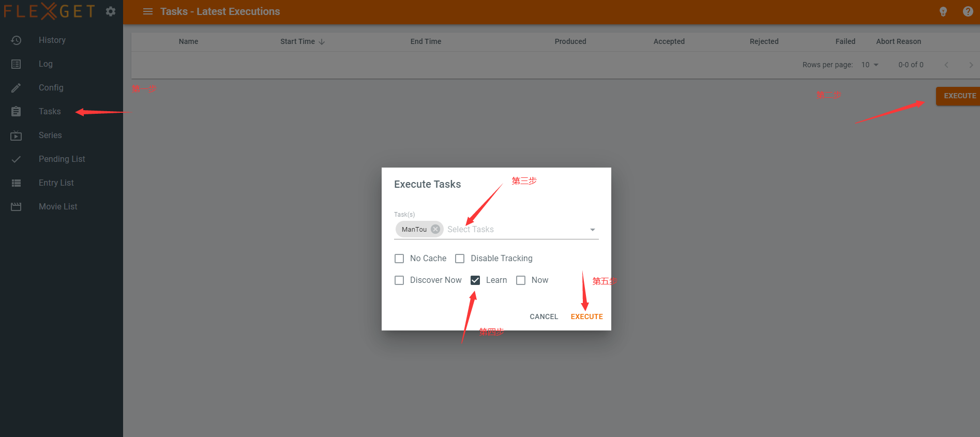Go to next page of results
This screenshot has height=437, width=980.
click(971, 65)
